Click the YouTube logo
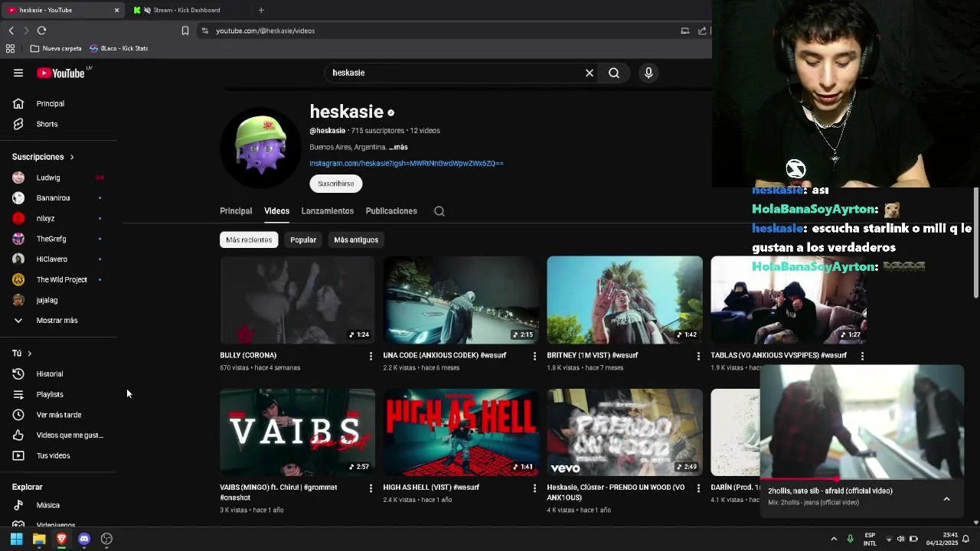Viewport: 980px width, 551px height. tap(61, 73)
